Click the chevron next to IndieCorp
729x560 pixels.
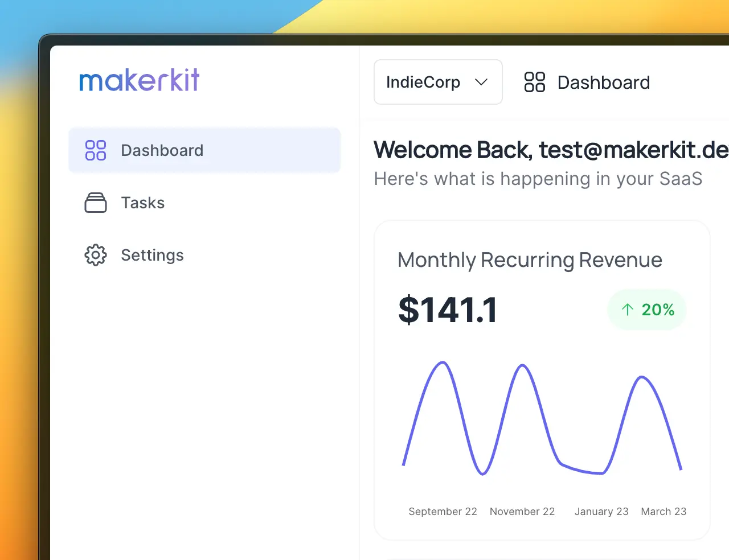[x=481, y=82]
